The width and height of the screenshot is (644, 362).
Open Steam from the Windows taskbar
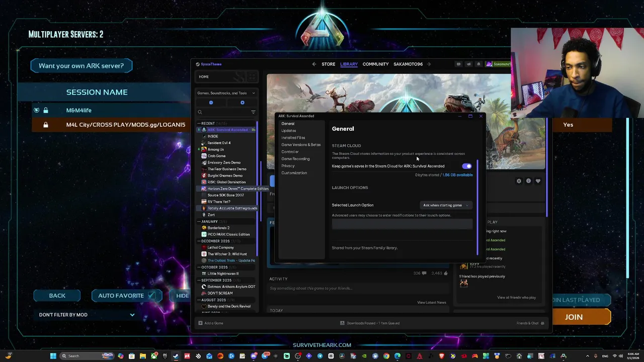176,356
